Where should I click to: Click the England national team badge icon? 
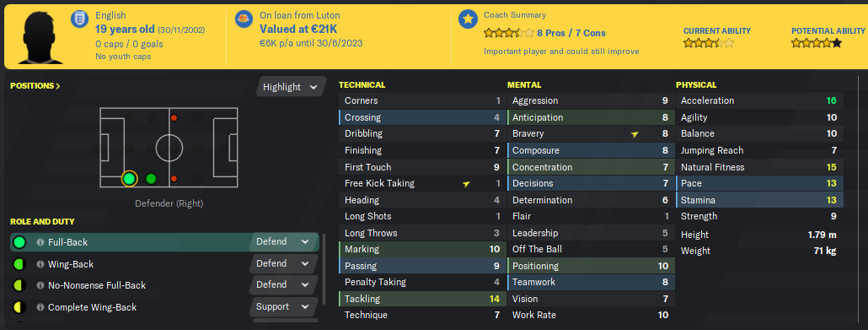[80, 19]
